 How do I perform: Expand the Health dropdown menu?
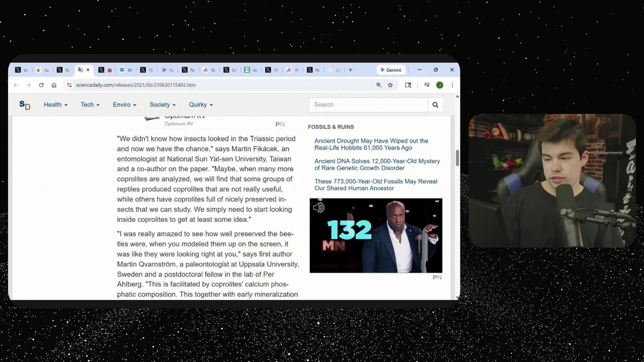point(55,105)
